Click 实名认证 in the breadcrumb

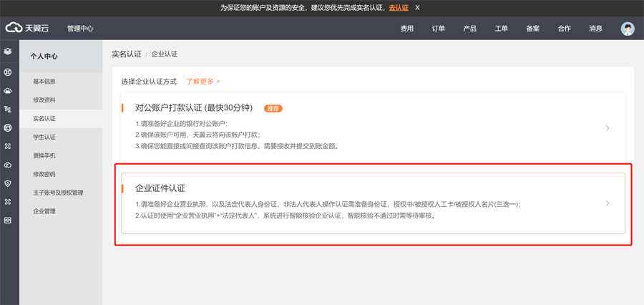tap(127, 54)
